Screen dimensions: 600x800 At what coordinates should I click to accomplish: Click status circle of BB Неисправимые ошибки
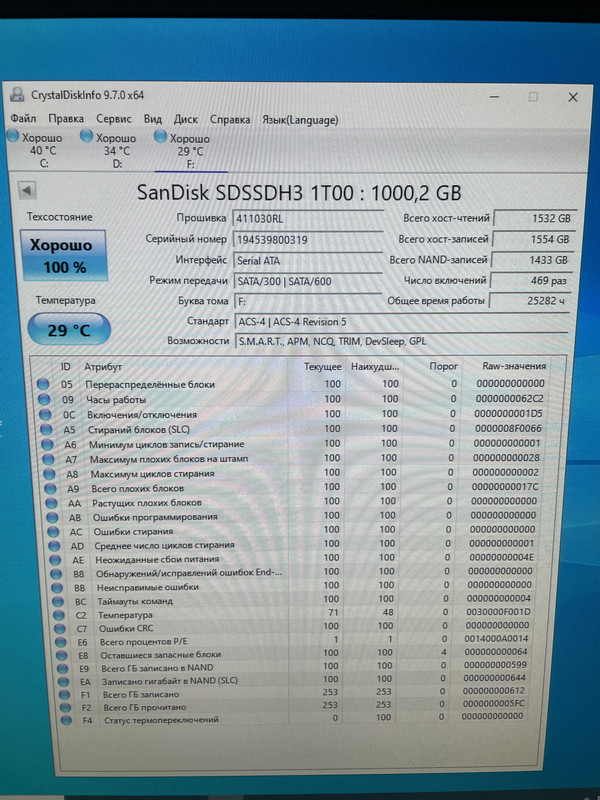[x=57, y=588]
